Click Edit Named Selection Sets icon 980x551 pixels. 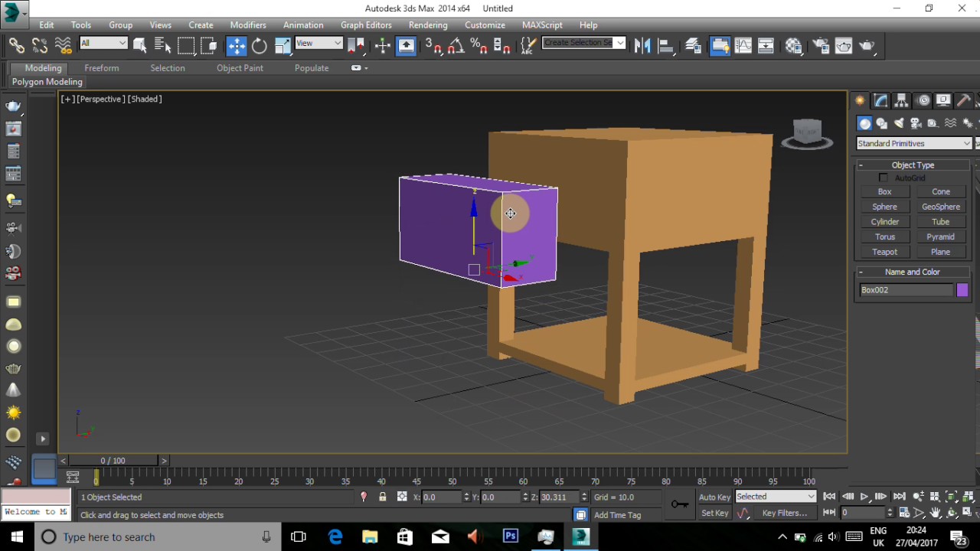point(528,46)
